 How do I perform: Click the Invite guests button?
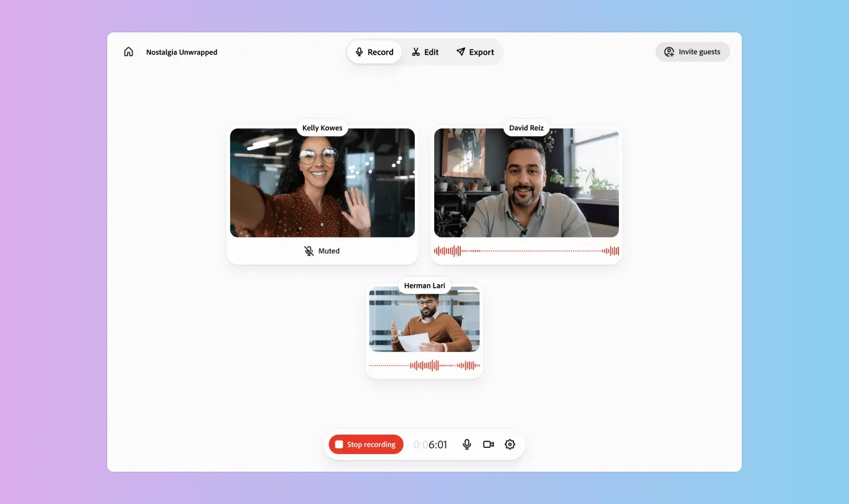coord(692,52)
